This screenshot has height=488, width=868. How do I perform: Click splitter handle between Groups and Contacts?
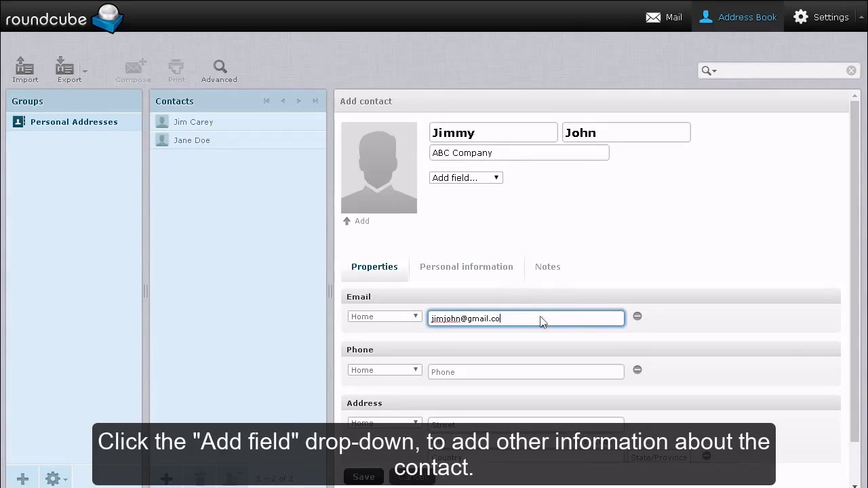(145, 291)
